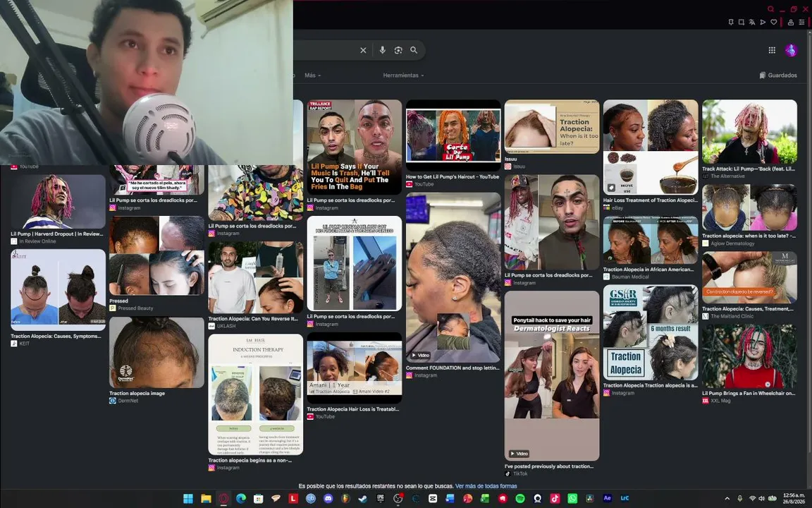The image size is (812, 508).
Task: Open File Explorer from taskbar
Action: click(206, 499)
